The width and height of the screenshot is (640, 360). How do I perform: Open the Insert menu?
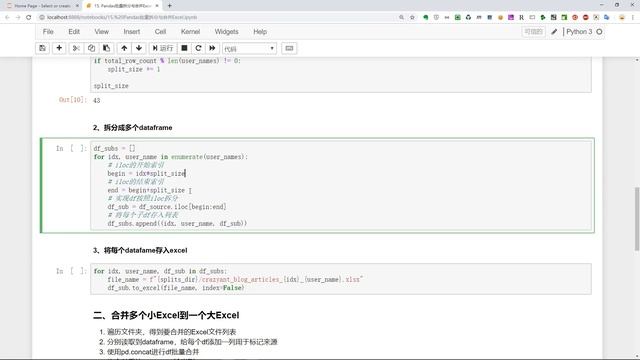pos(131,31)
